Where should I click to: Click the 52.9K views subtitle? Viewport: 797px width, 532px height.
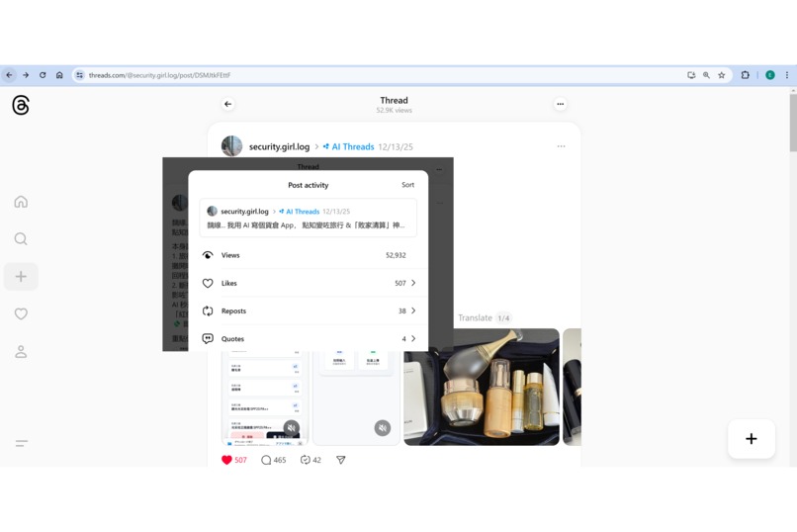[394, 111]
